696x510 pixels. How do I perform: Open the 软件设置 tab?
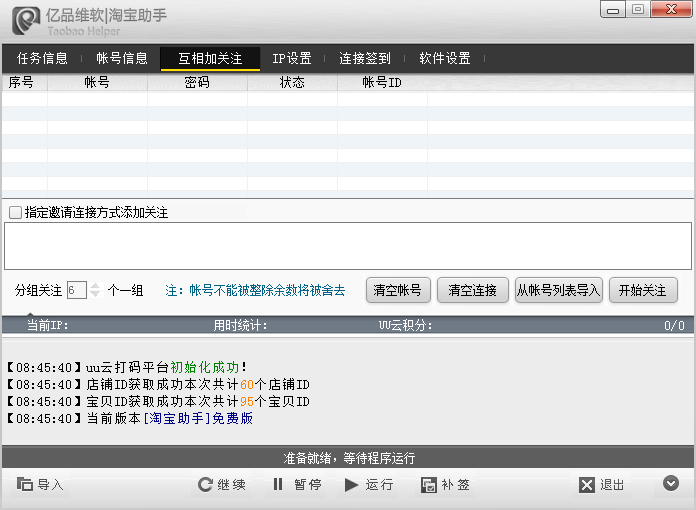click(445, 59)
